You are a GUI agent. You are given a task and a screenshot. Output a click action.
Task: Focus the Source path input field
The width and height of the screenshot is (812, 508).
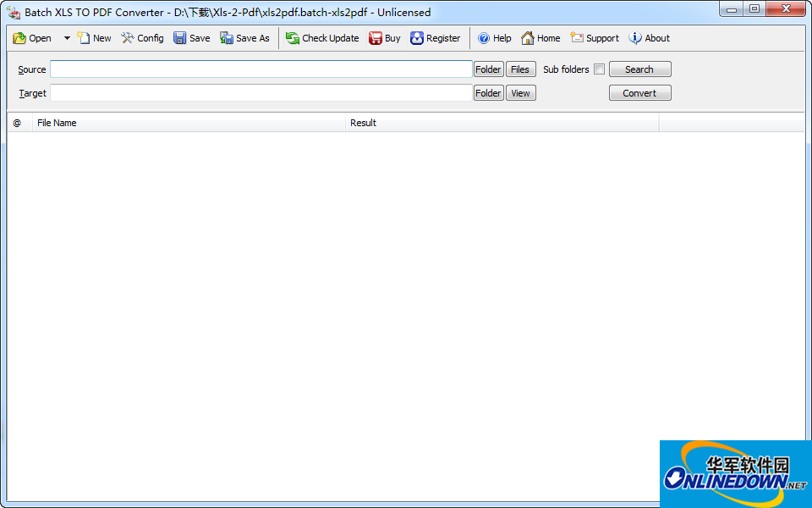tap(261, 69)
